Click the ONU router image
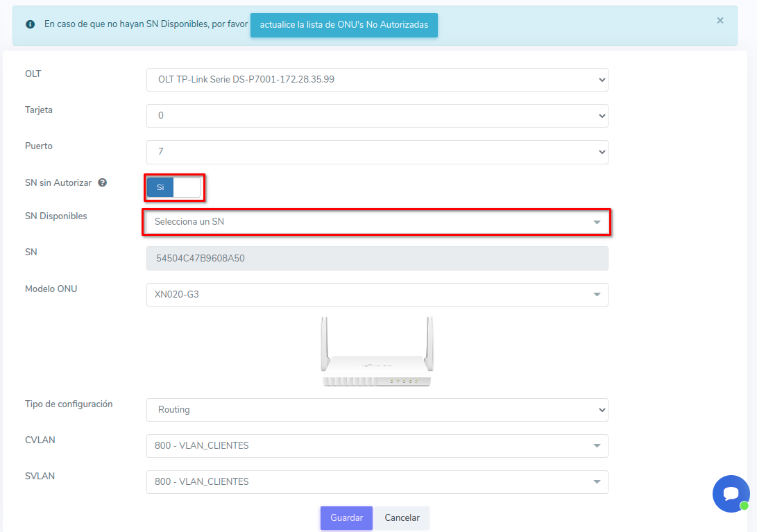Screen dimensions: 757x532 point(377,352)
